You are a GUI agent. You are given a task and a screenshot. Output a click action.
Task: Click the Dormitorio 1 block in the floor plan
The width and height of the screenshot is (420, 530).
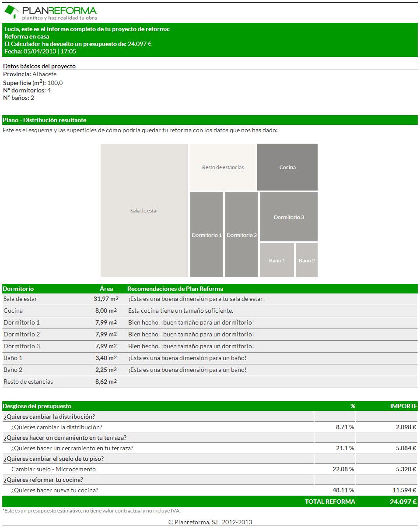pyautogui.click(x=206, y=235)
